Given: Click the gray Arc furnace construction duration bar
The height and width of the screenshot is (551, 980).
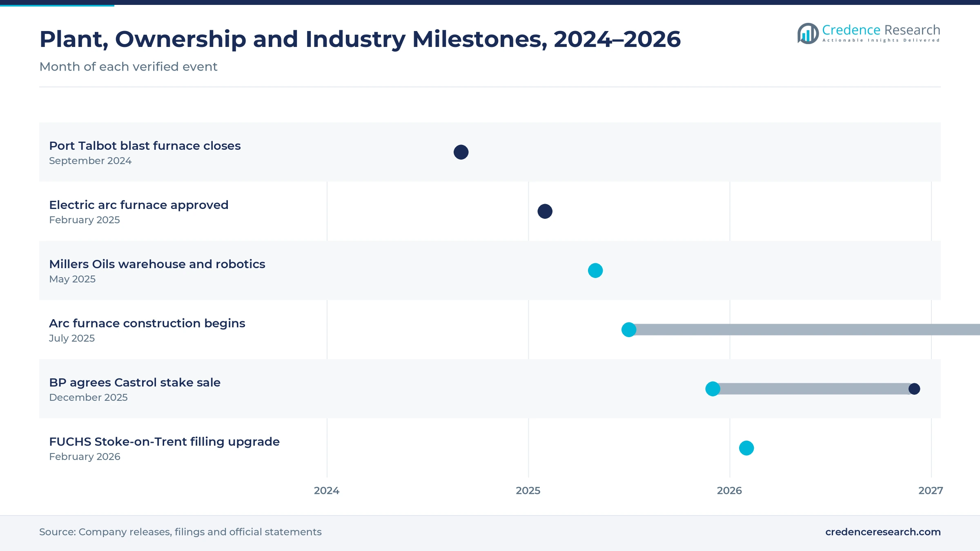Looking at the screenshot, I should pyautogui.click(x=804, y=330).
